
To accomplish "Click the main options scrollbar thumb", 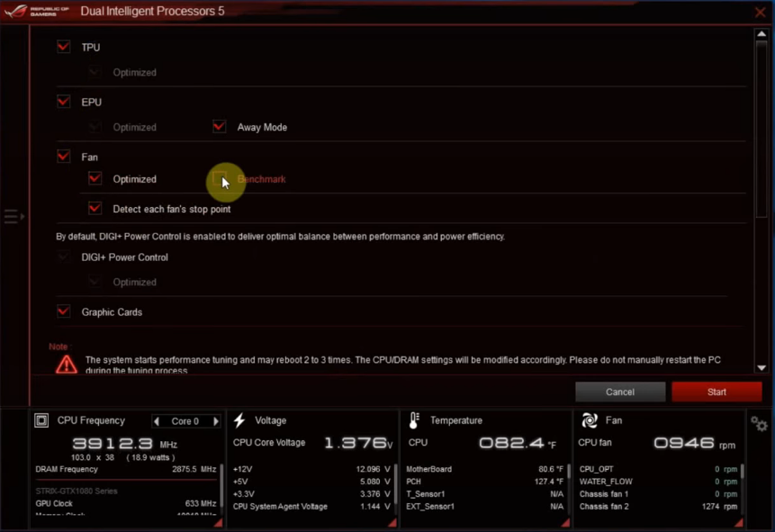I will (x=761, y=129).
